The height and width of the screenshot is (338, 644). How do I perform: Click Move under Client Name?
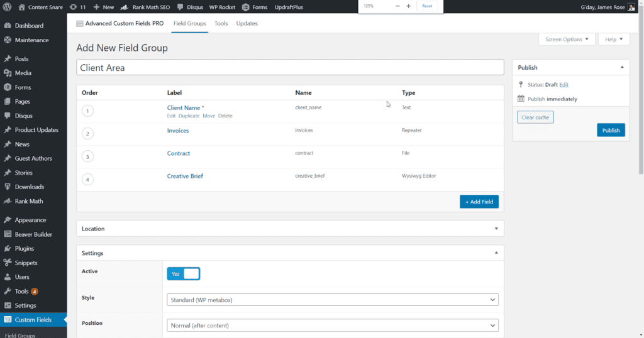click(209, 116)
